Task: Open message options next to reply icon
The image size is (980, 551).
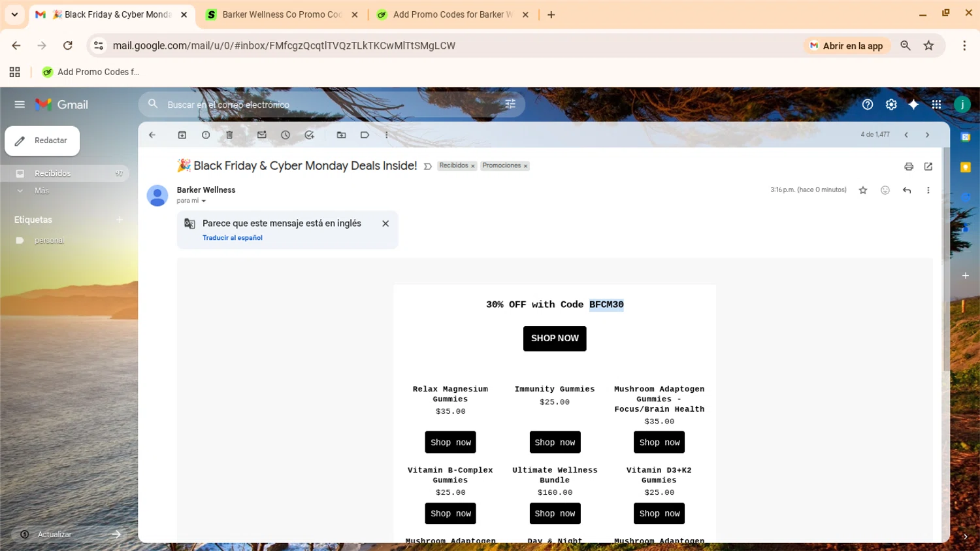Action: [x=928, y=190]
